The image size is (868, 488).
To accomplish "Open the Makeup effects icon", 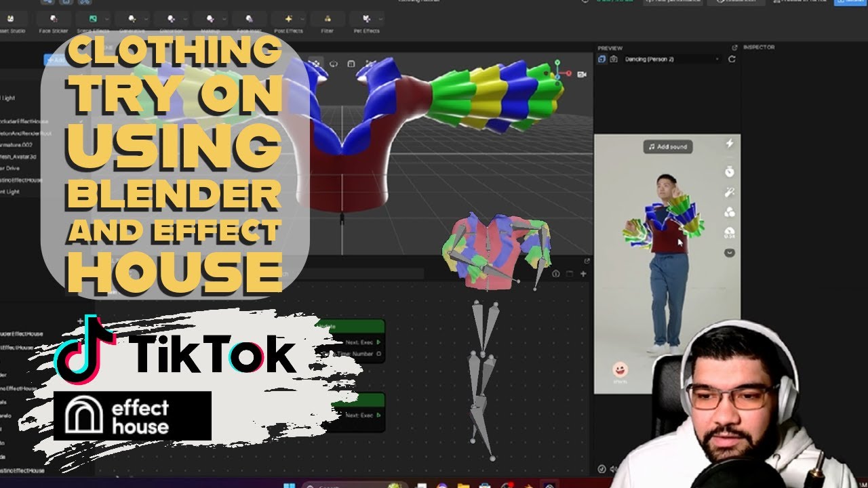I will (210, 19).
